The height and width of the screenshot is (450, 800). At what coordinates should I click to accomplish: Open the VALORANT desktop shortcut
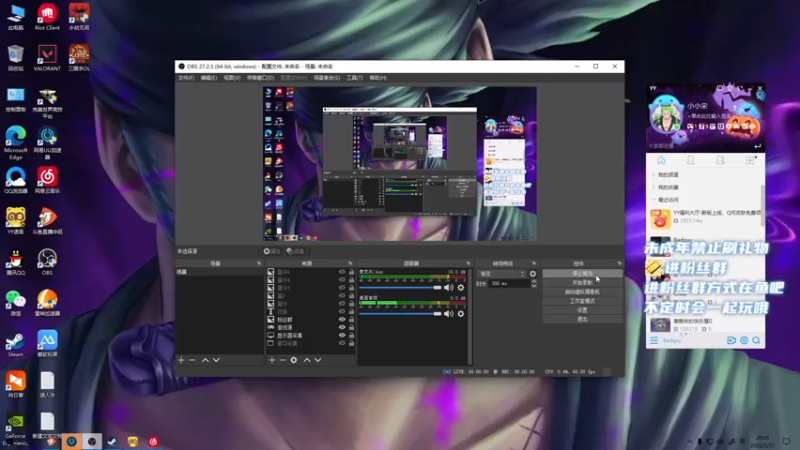(x=47, y=57)
